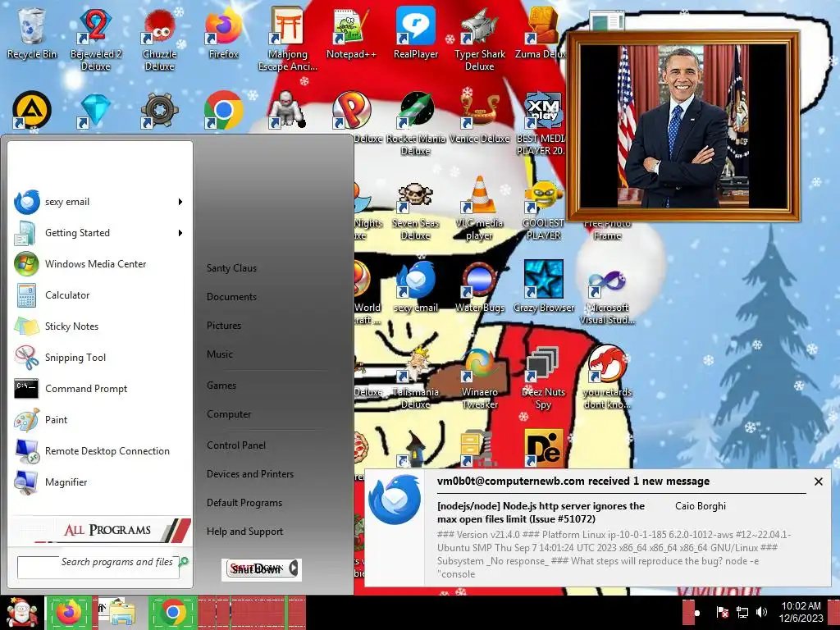Click the AIMP yellow circle desktop icon
Viewport: 840px width, 630px height.
click(x=32, y=111)
